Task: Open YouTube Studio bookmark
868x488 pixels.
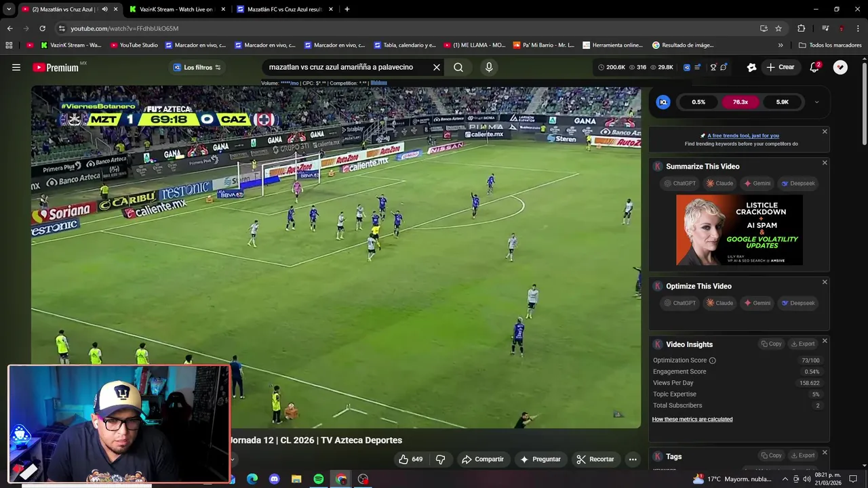Action: coord(134,45)
